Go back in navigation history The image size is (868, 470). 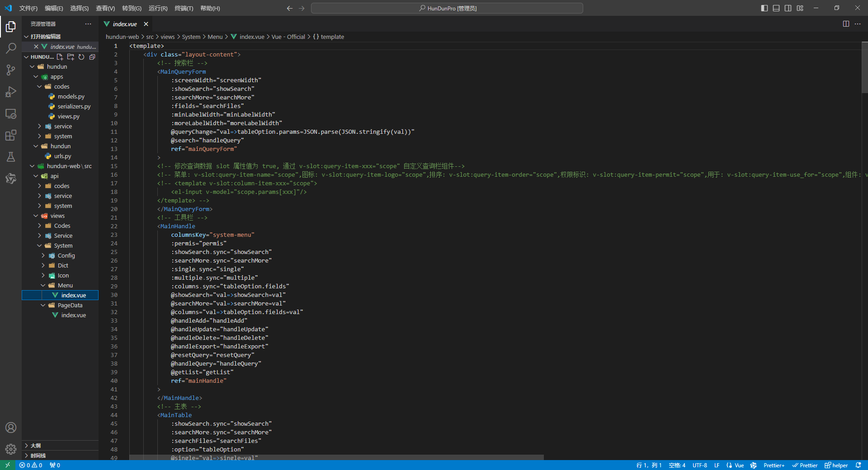pos(290,8)
